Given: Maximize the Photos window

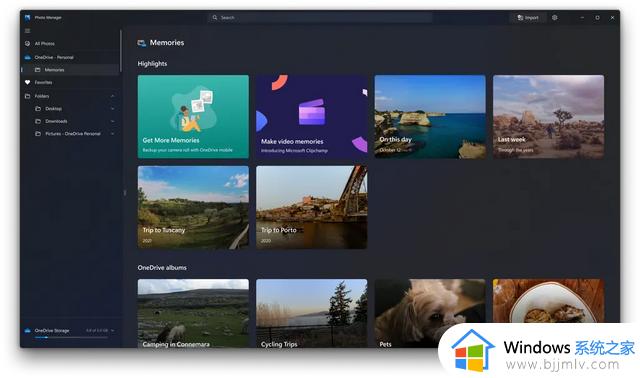Looking at the screenshot, I should click(x=597, y=18).
